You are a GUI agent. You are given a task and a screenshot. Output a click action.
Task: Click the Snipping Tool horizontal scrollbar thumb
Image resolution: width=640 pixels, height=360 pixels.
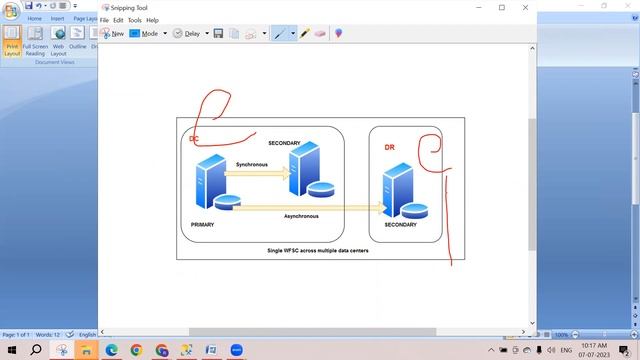click(x=312, y=332)
